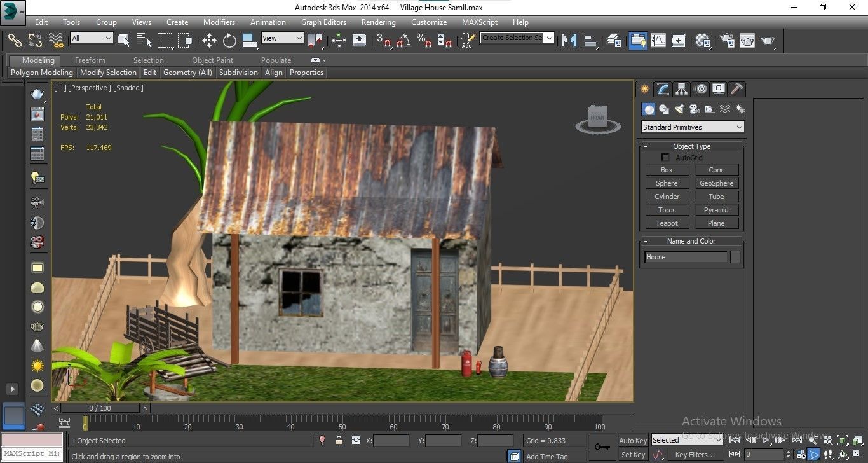The image size is (868, 463).
Task: Activate the Select and Scale tool
Action: (x=250, y=40)
